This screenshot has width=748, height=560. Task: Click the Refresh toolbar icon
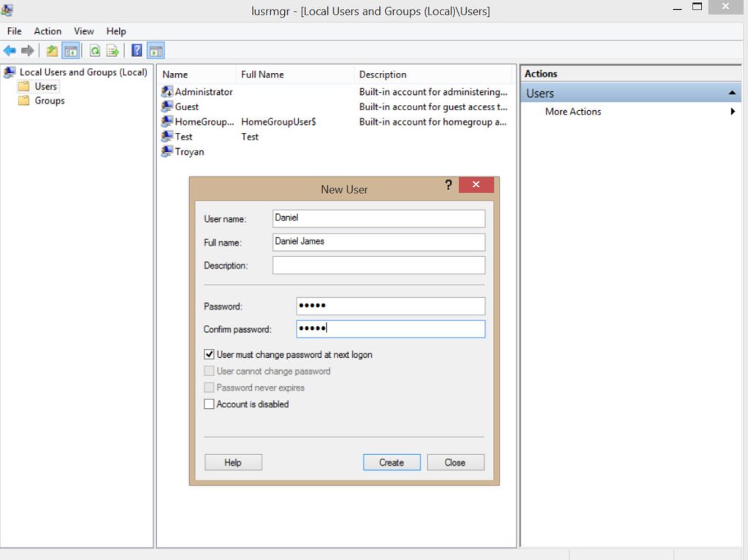point(95,50)
